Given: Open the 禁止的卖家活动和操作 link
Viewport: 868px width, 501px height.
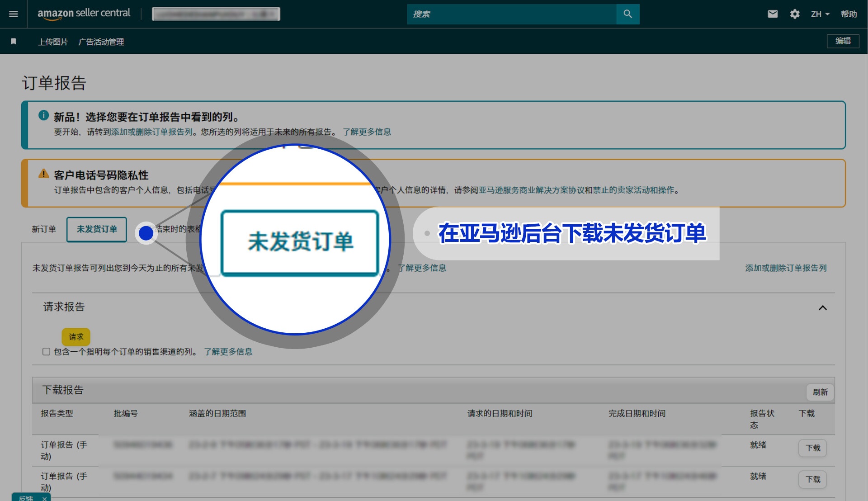Looking at the screenshot, I should (x=633, y=190).
